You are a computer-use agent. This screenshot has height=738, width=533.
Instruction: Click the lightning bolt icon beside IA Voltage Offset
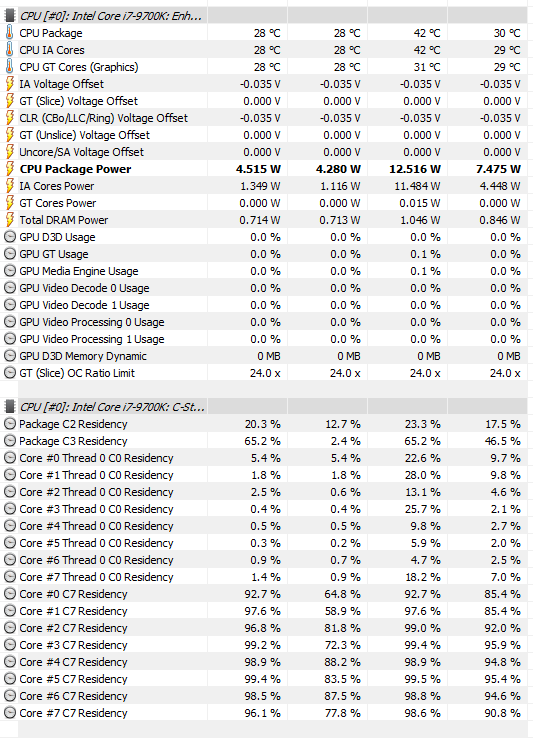coord(9,84)
